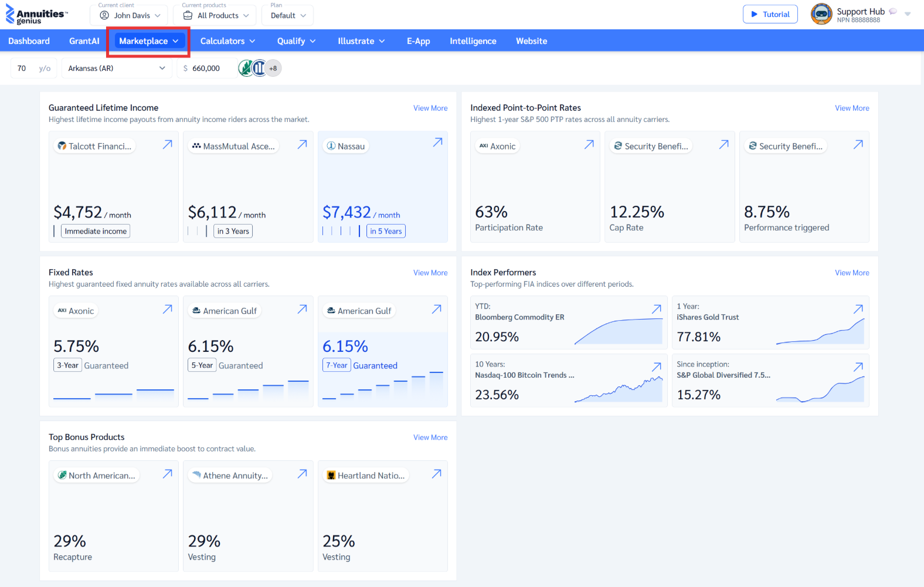Image resolution: width=924 pixels, height=587 pixels.
Task: Click the Tutorial button
Action: (x=770, y=14)
